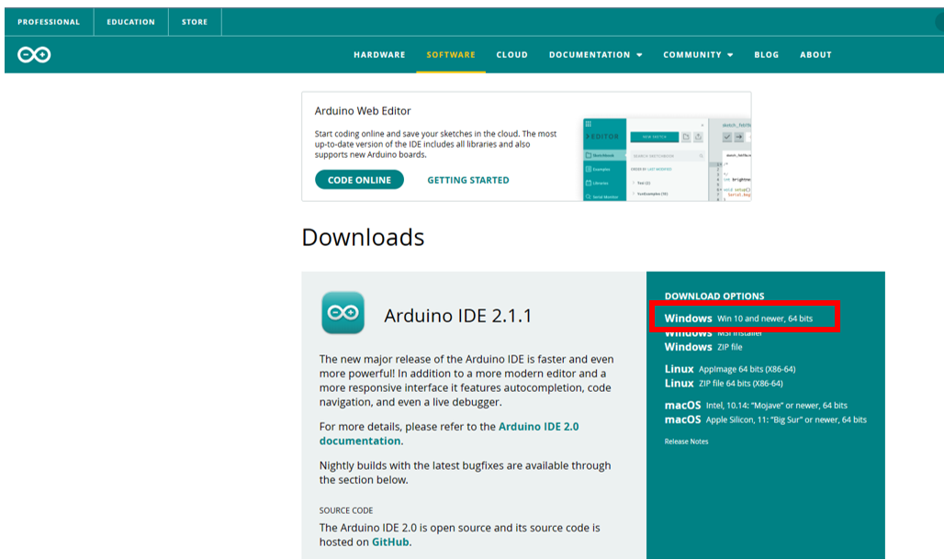Image resolution: width=944 pixels, height=560 pixels.
Task: Expand the Documentation dropdown menu
Action: pyautogui.click(x=595, y=55)
